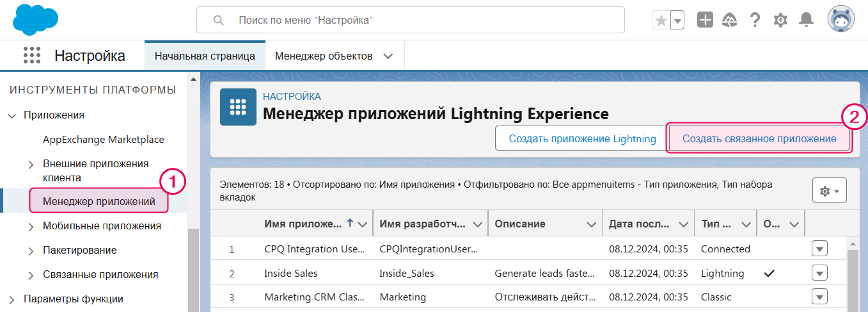Click the Настройка app name label

(90, 56)
